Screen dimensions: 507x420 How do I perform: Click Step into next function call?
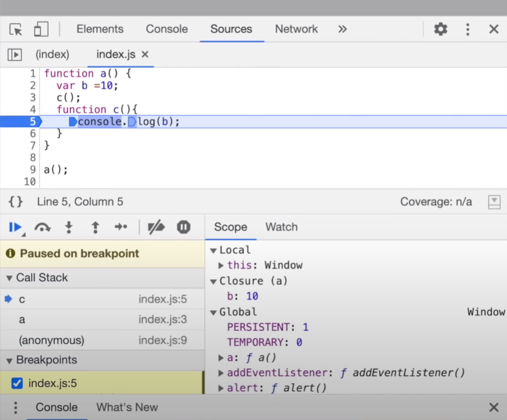69,227
